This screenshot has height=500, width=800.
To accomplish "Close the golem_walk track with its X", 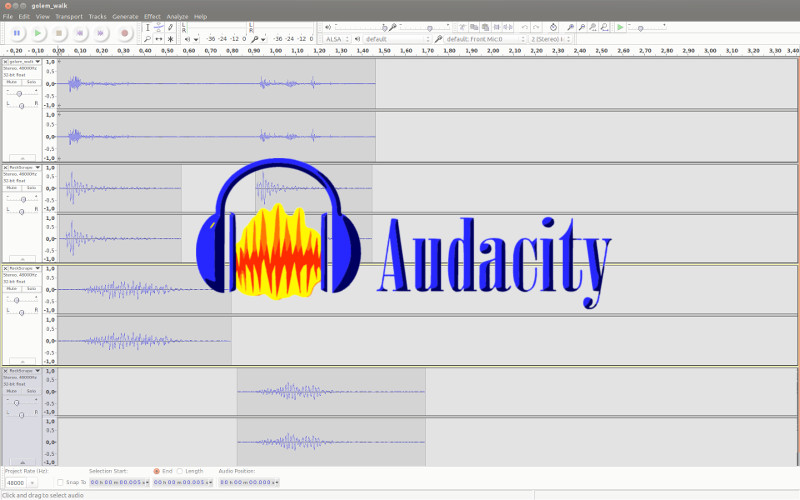I will pos(6,62).
